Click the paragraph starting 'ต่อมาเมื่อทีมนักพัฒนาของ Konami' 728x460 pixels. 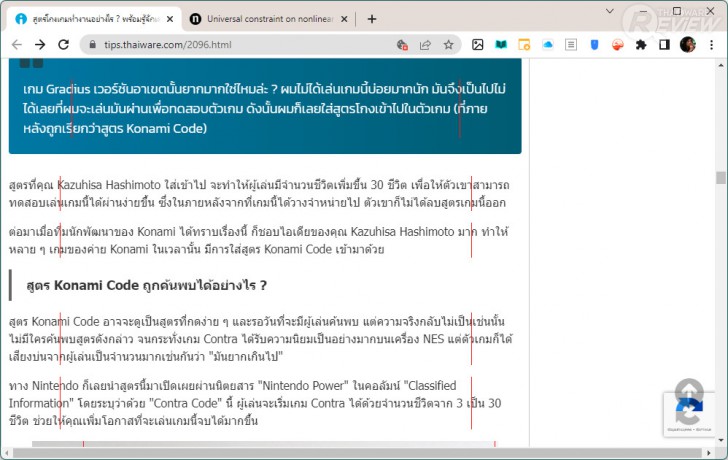tap(259, 240)
